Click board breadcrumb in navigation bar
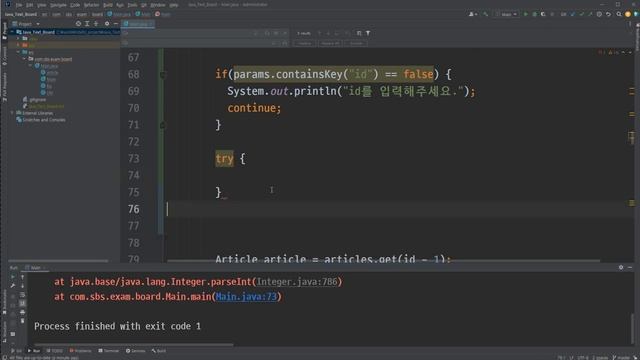 tap(97, 14)
